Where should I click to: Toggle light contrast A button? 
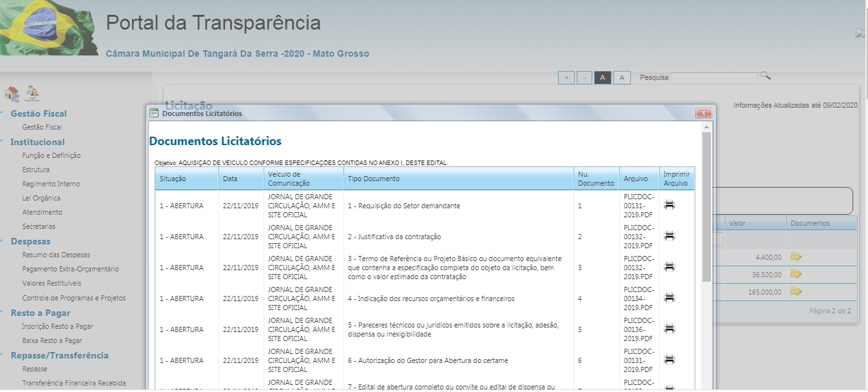click(621, 78)
